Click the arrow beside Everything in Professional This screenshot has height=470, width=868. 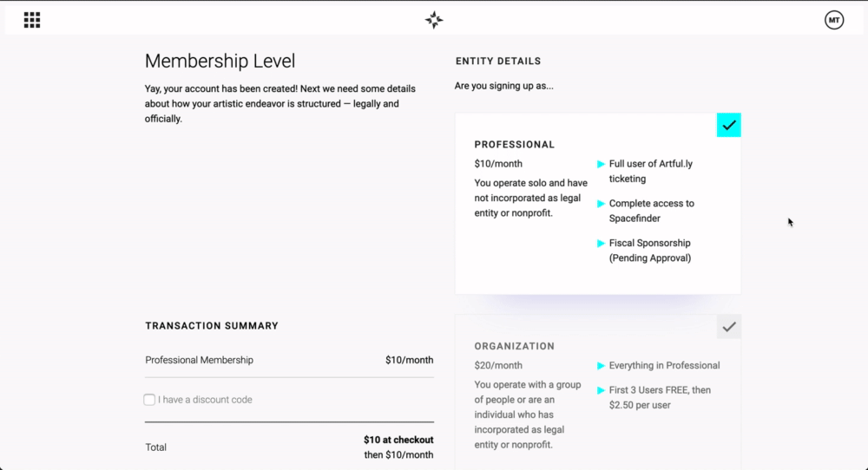point(601,365)
